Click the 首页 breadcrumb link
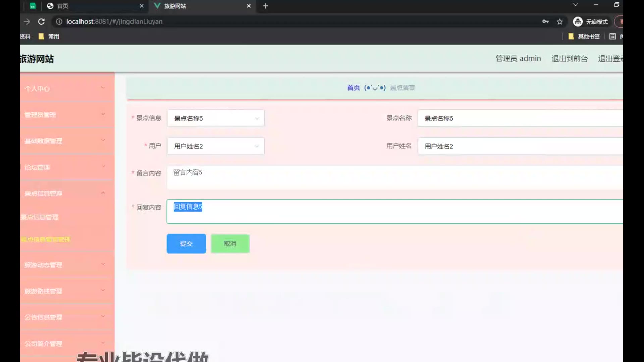Image resolution: width=644 pixels, height=362 pixels. [x=353, y=88]
